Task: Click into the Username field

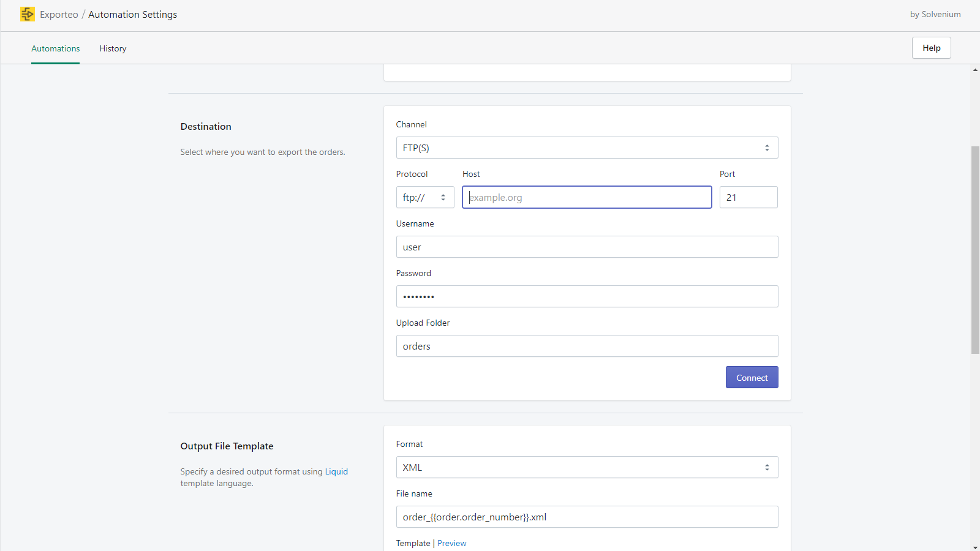Action: pyautogui.click(x=586, y=247)
